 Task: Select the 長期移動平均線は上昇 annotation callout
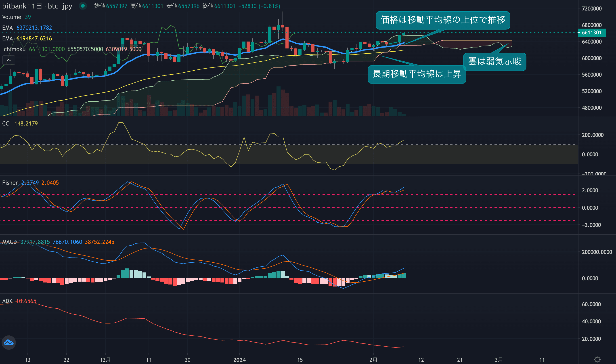417,74
